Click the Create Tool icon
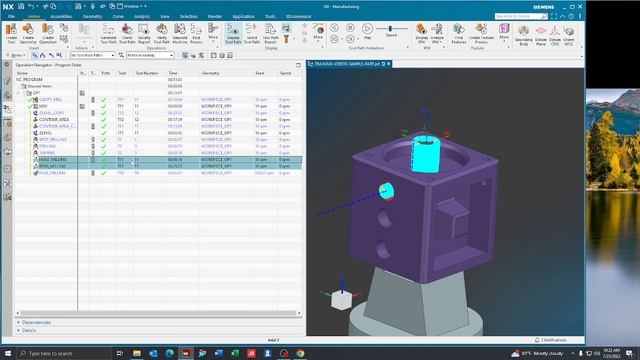Viewport: 640px width, 360px height. pyautogui.click(x=11, y=33)
